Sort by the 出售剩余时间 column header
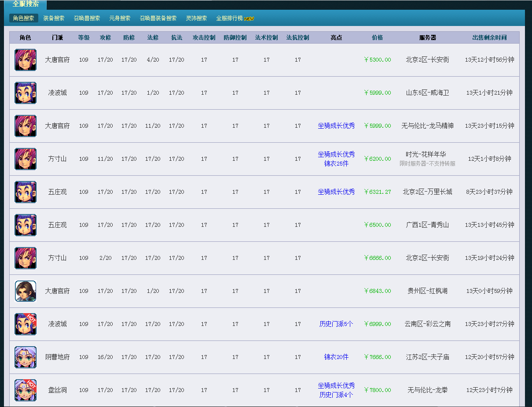This screenshot has height=407, width=532. (489, 38)
